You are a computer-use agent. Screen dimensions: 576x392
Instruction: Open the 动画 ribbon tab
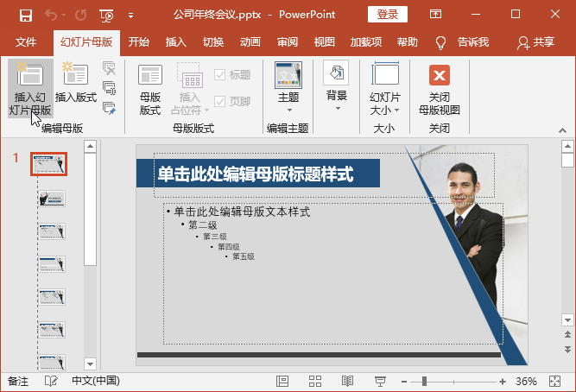point(250,42)
